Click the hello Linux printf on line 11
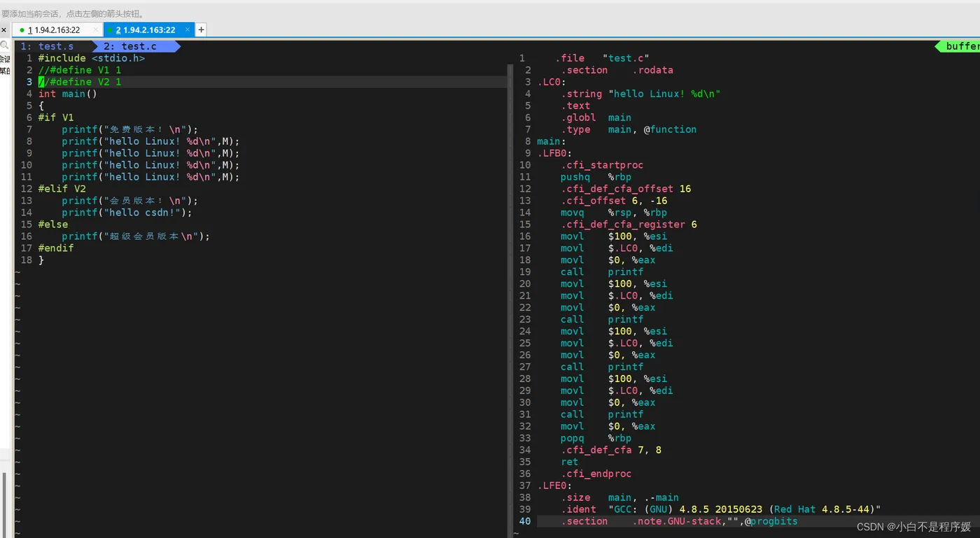This screenshot has height=538, width=980. (x=150, y=177)
